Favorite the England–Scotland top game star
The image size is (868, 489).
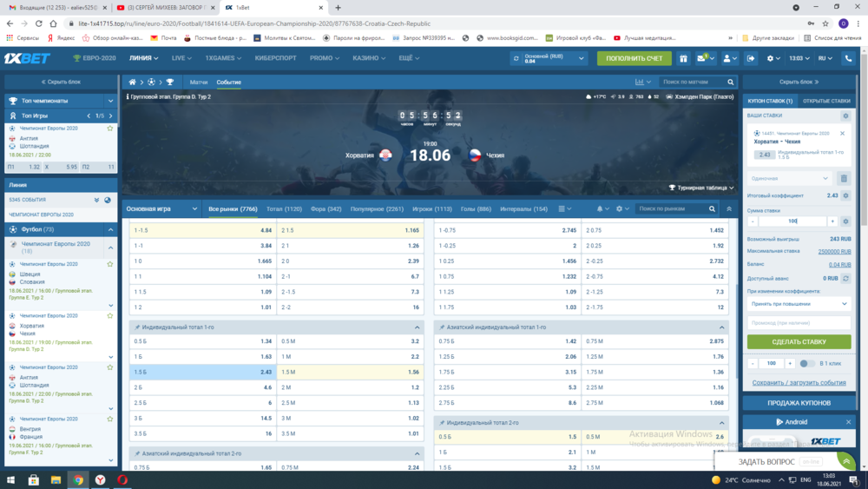click(110, 128)
